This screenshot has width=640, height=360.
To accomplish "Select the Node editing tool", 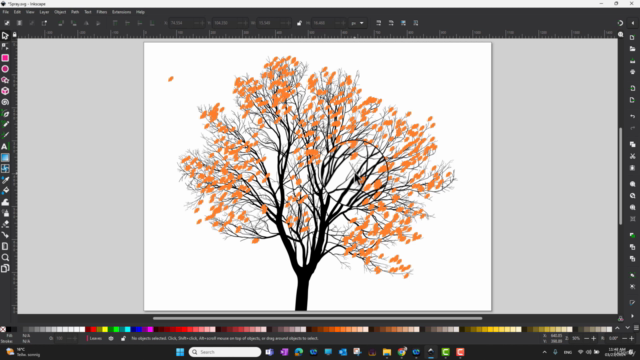I will click(x=5, y=47).
